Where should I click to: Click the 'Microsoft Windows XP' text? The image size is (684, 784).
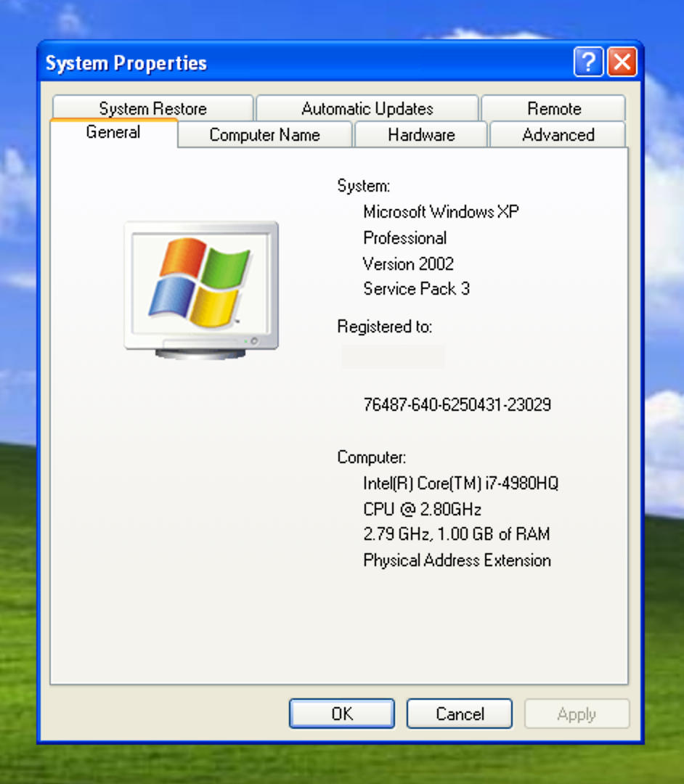(x=441, y=211)
